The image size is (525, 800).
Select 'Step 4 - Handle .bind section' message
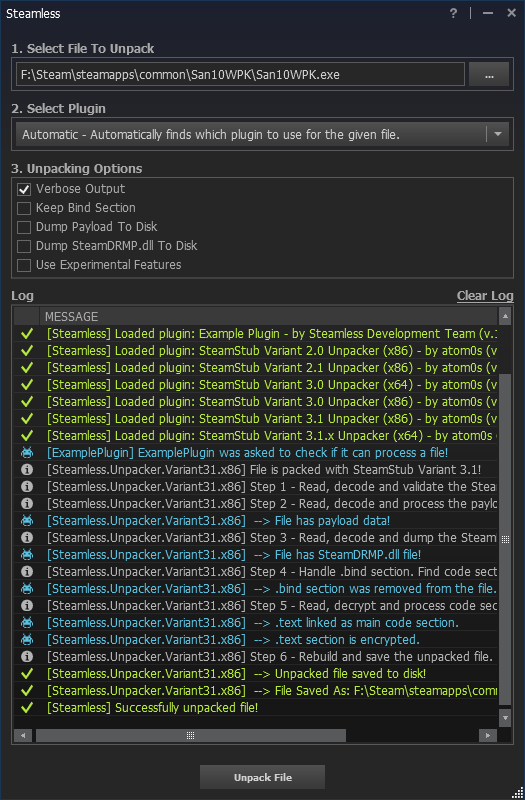[x=272, y=571]
